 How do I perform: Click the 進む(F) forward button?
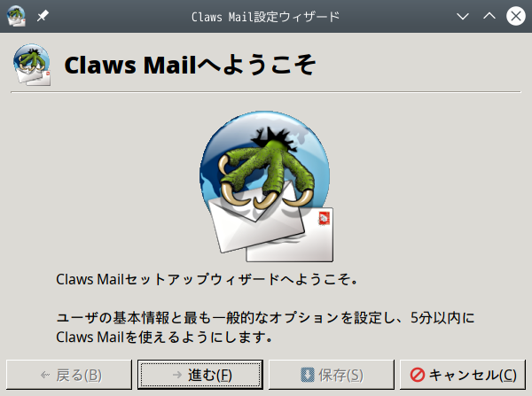(x=200, y=375)
